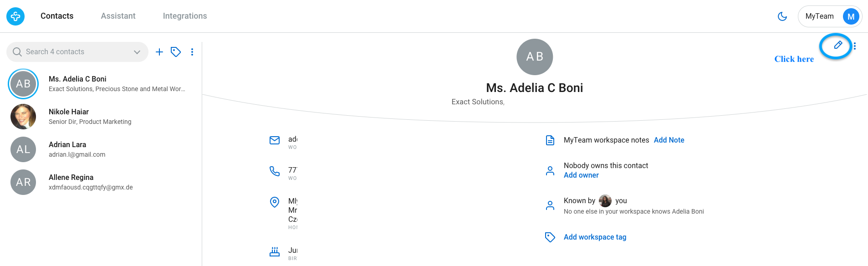Click the app logo in the top-left corner

click(15, 16)
